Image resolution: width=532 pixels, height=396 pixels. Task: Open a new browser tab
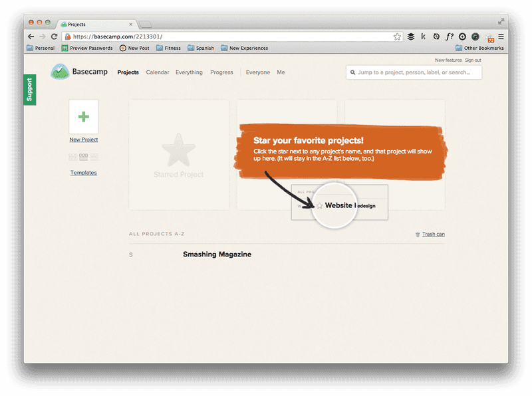click(x=146, y=25)
